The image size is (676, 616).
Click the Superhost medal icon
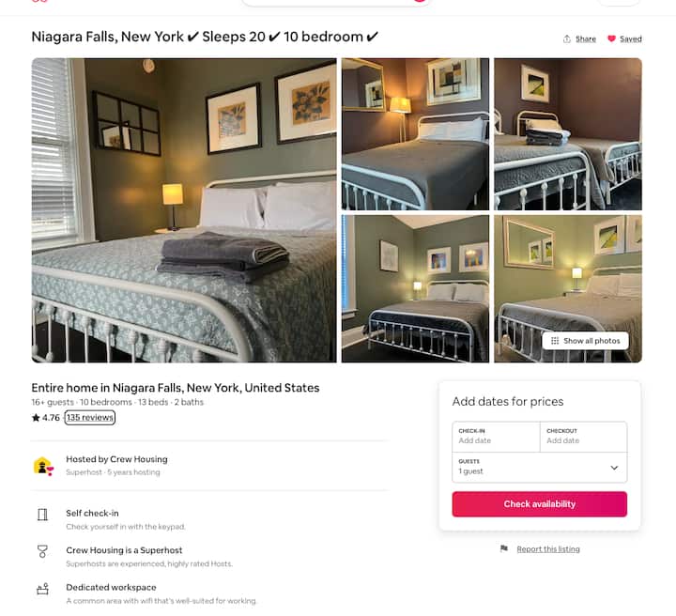(42, 551)
